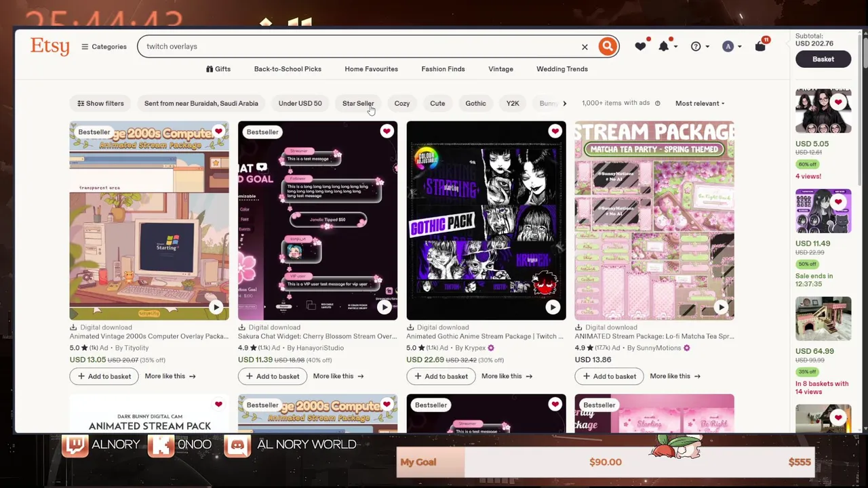Viewport: 868px width, 488px height.
Task: Add Krypex's listing to basket
Action: point(441,376)
